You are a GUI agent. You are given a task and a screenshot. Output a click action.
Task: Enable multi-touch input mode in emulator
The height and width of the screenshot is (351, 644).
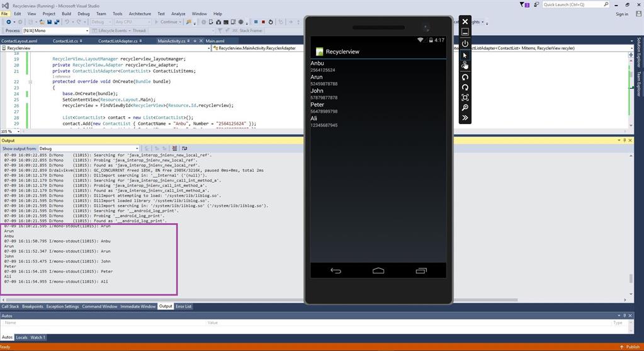tap(465, 65)
